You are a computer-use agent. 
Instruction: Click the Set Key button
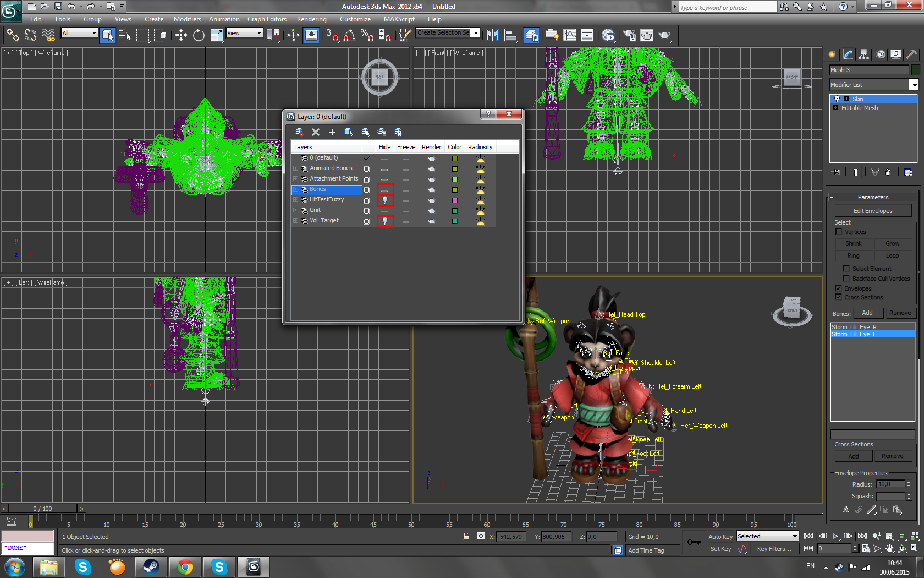[x=721, y=549]
